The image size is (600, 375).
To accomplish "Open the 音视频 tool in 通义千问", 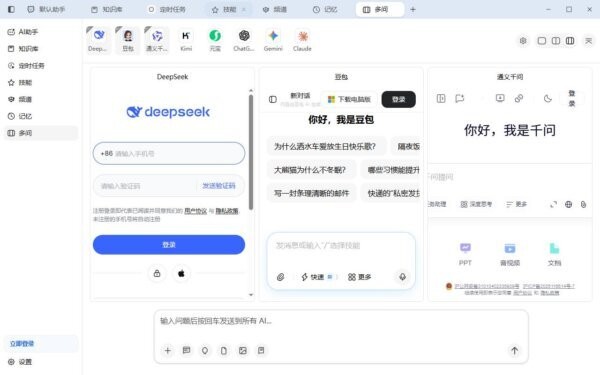I will 510,254.
